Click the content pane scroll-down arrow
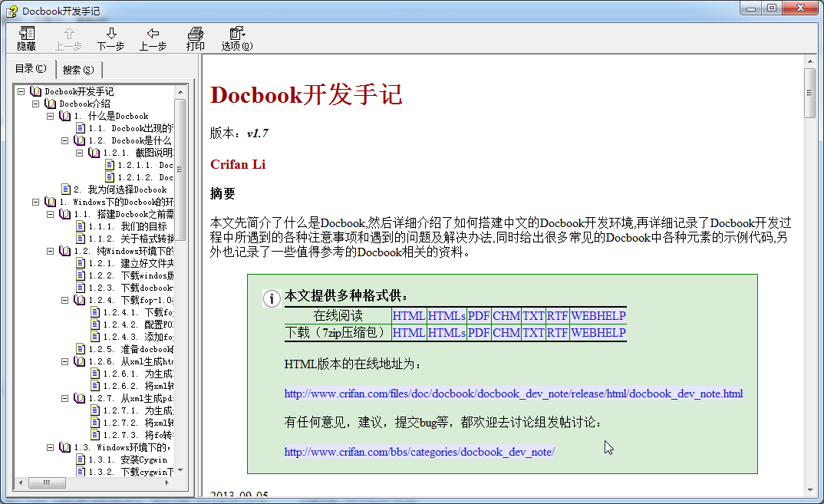The height and width of the screenshot is (504, 824). (809, 490)
